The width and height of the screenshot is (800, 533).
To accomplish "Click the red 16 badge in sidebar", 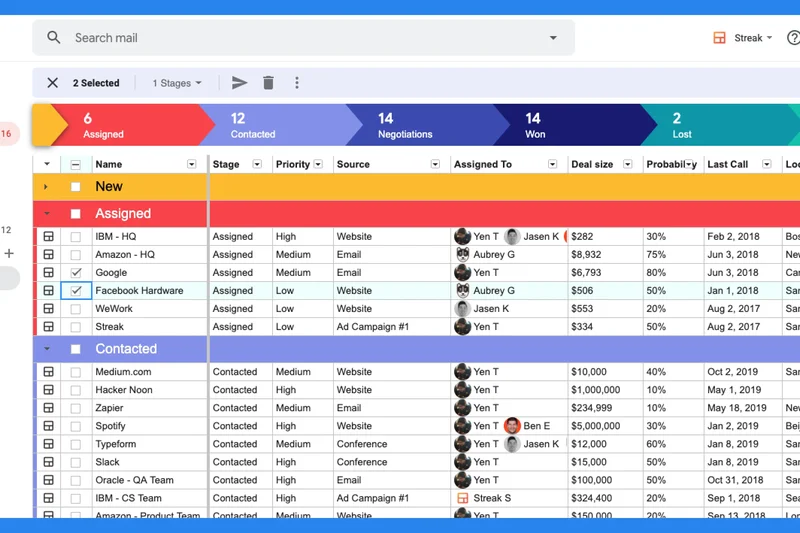I will click(8, 134).
